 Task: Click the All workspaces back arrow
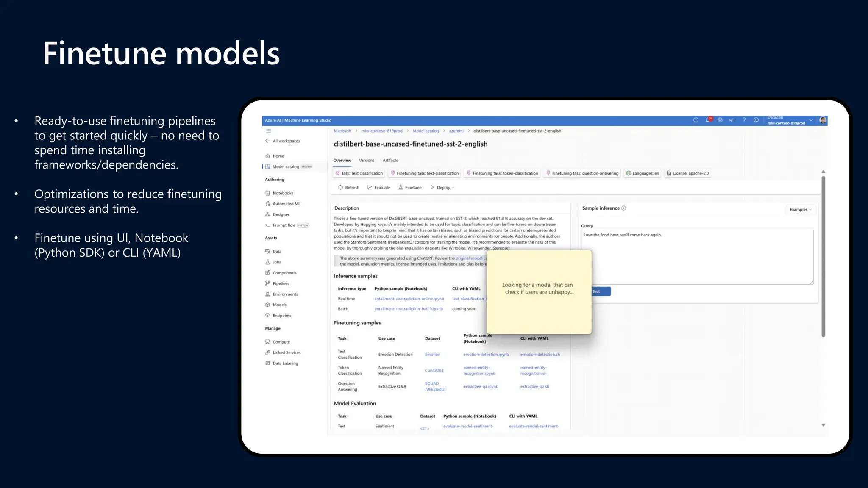(267, 141)
